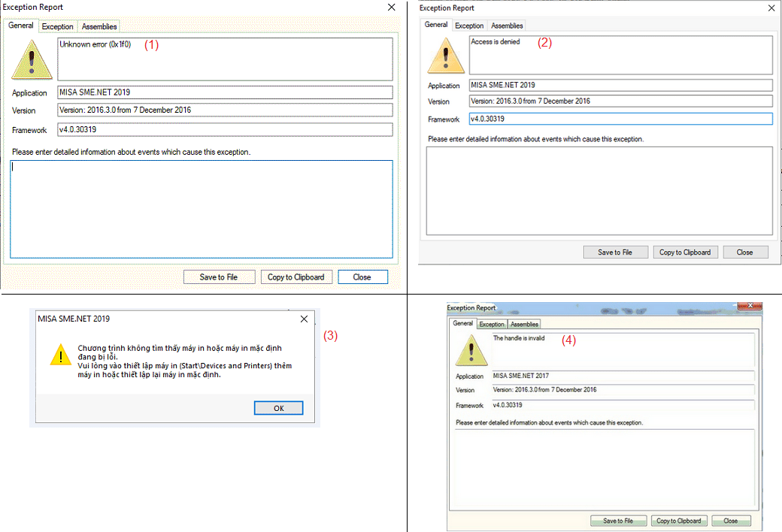Select the General tab in the Access is denied dialog
Image resolution: width=782 pixels, height=532 pixels.
point(436,25)
